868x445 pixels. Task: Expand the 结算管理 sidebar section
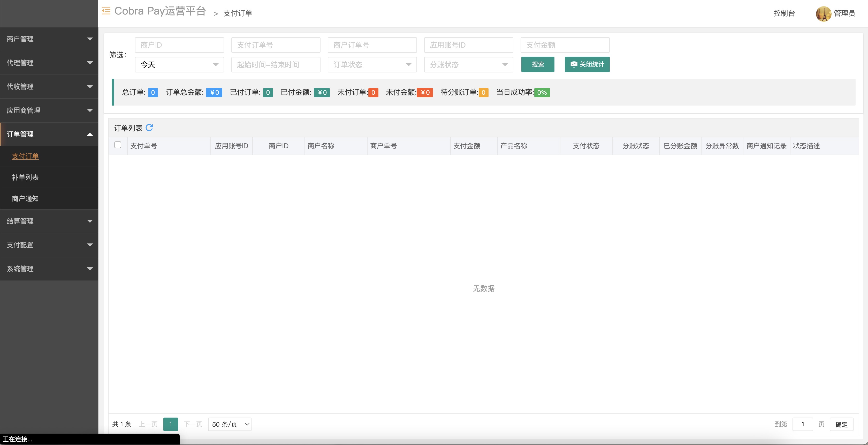tap(49, 221)
